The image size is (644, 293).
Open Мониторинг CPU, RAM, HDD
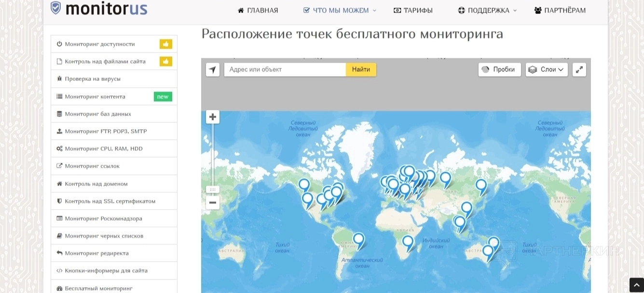(x=114, y=148)
